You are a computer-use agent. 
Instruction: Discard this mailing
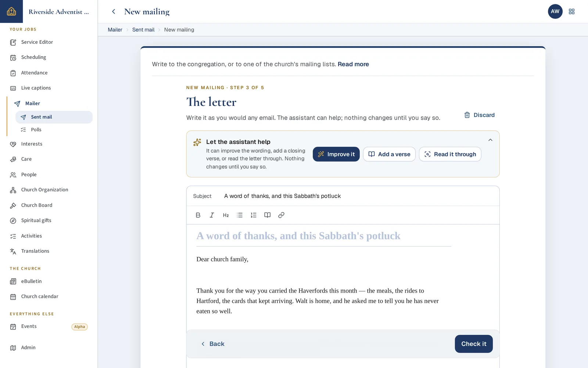pos(479,115)
